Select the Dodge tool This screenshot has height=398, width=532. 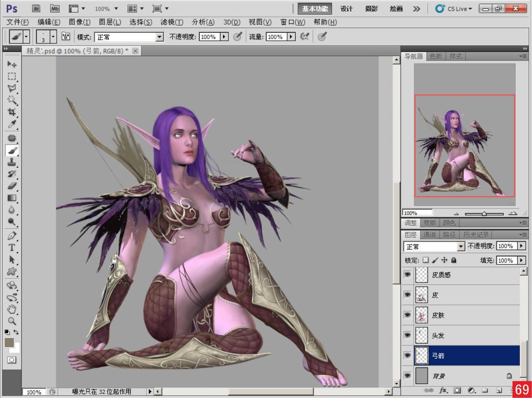pos(12,222)
